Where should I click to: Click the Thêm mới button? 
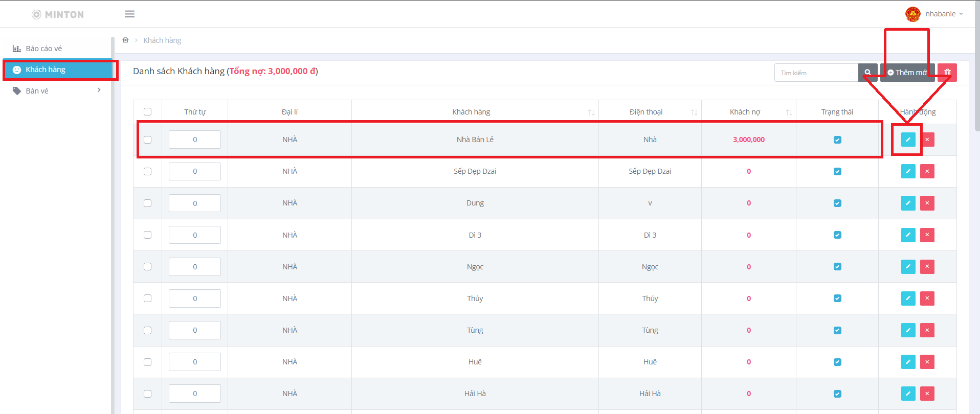tap(907, 73)
